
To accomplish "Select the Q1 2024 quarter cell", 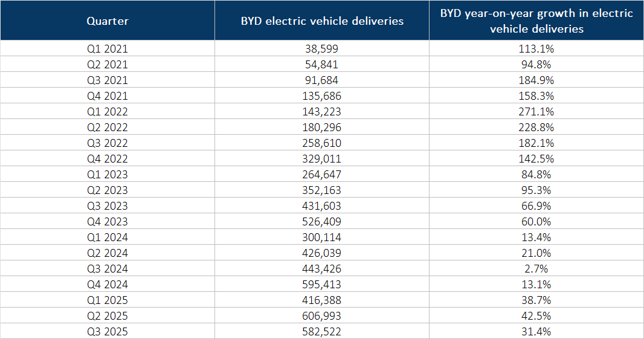I will coord(108,237).
